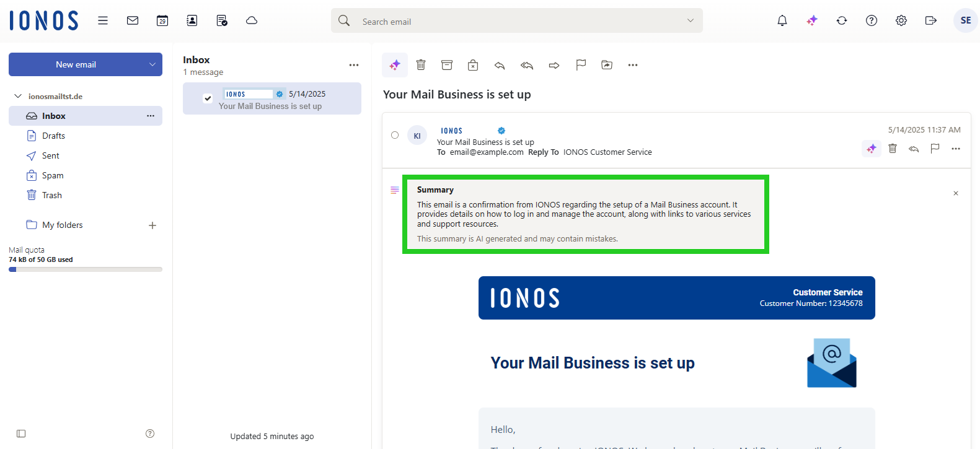Image resolution: width=980 pixels, height=449 pixels.
Task: Open Settings gear icon
Action: 901,20
